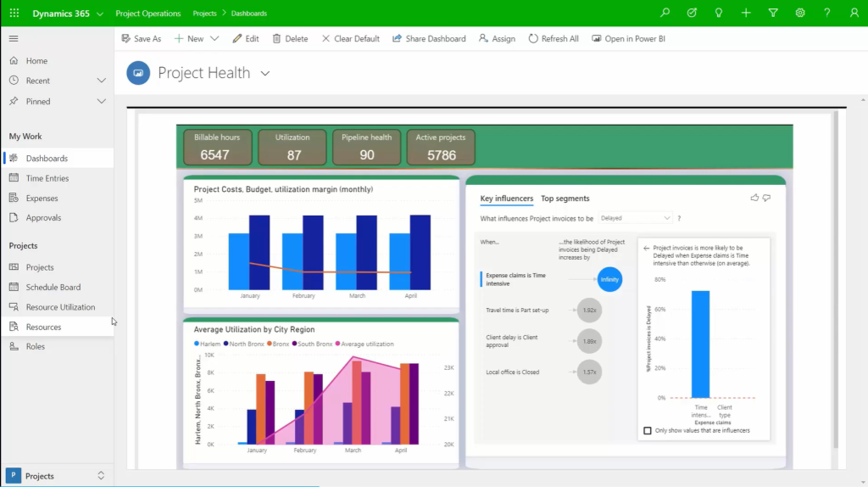Open the task flow checkmark icon
The width and height of the screenshot is (868, 487).
coord(692,14)
